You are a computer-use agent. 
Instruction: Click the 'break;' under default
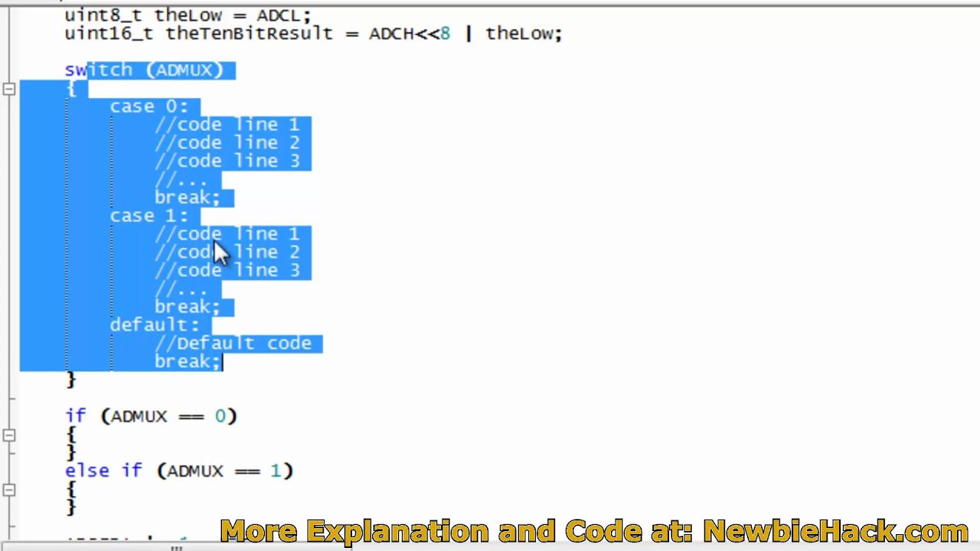coord(188,362)
